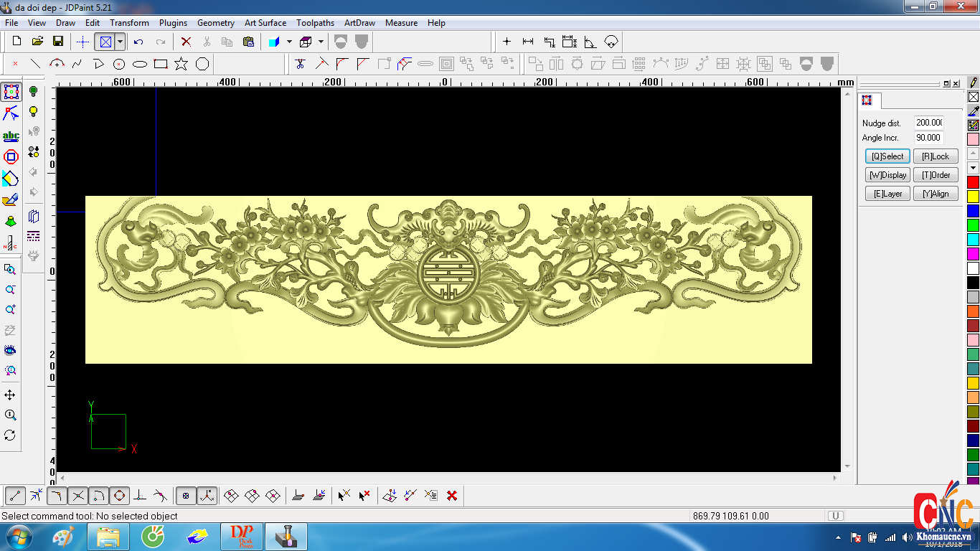Open the cyan cube render dropdown
Image resolution: width=980 pixels, height=551 pixels.
click(x=289, y=42)
